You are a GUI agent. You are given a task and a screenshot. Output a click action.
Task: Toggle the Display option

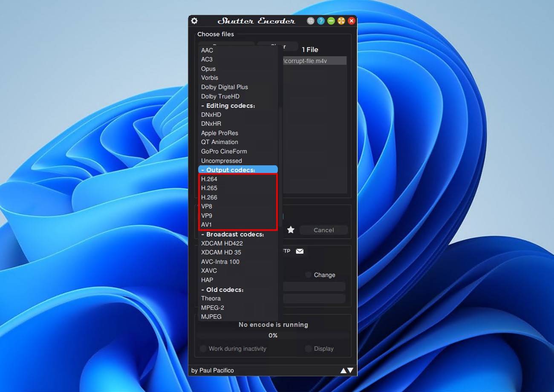320,349
